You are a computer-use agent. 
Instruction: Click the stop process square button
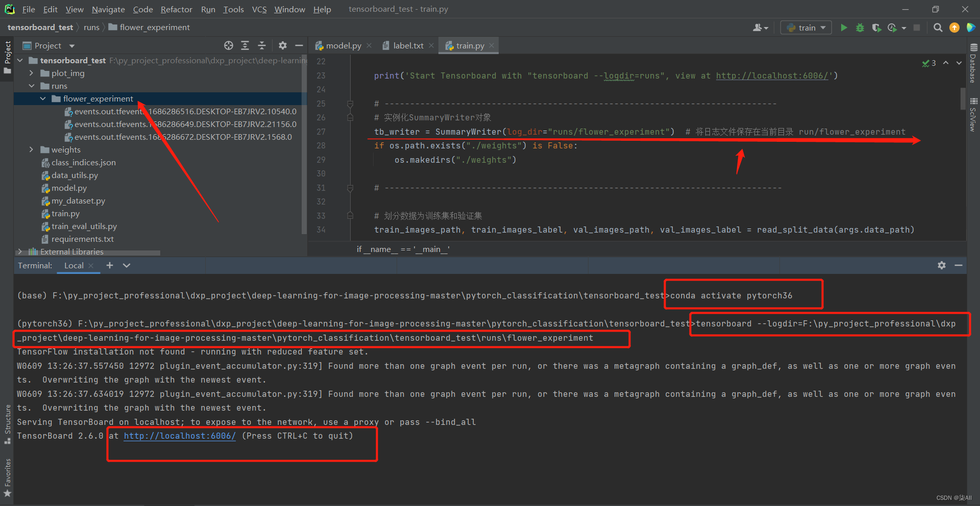coord(917,28)
